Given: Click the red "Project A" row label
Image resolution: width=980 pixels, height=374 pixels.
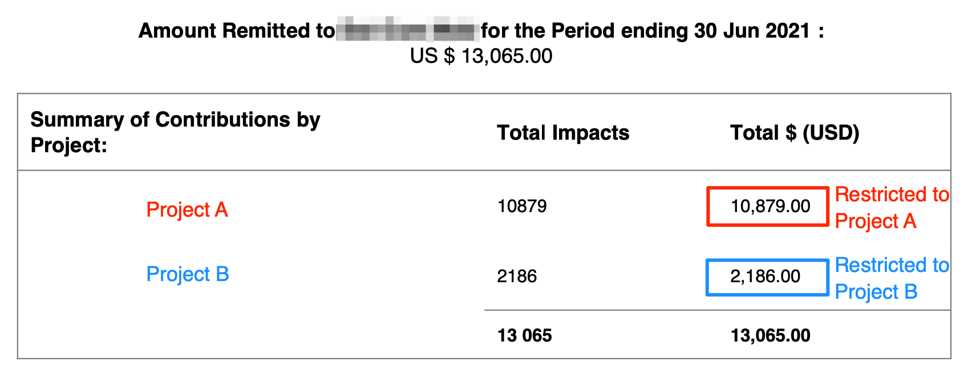Looking at the screenshot, I should click(x=187, y=210).
